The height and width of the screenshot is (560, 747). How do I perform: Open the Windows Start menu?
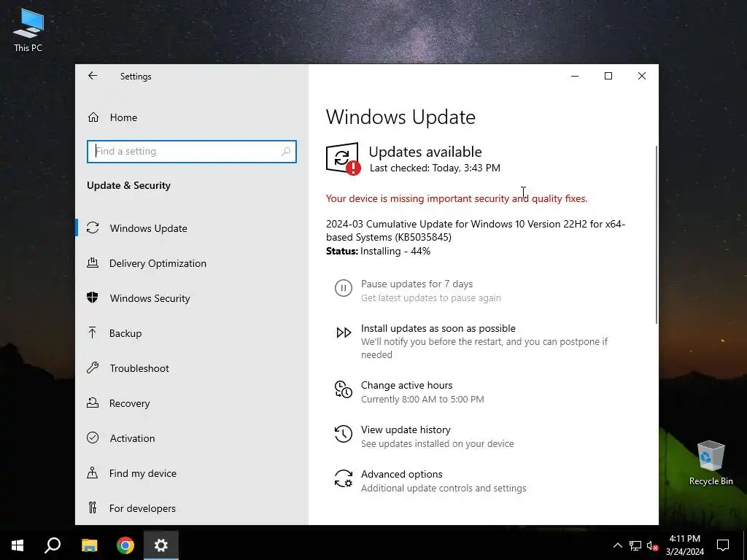click(x=18, y=545)
